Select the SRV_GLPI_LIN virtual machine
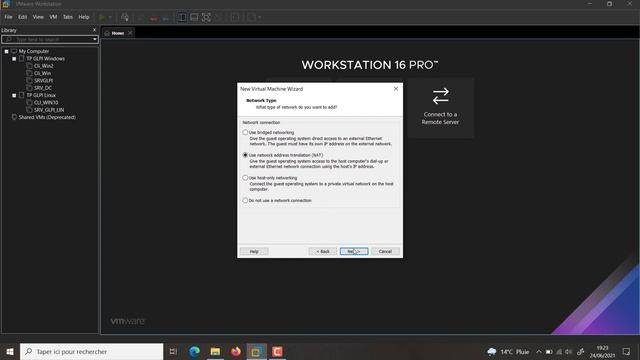This screenshot has width=640, height=360. point(49,110)
